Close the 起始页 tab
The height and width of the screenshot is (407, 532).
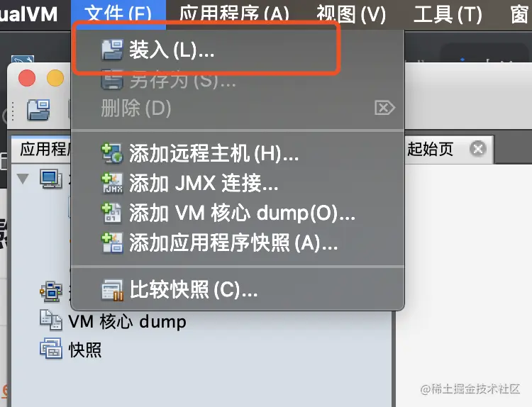(x=477, y=149)
